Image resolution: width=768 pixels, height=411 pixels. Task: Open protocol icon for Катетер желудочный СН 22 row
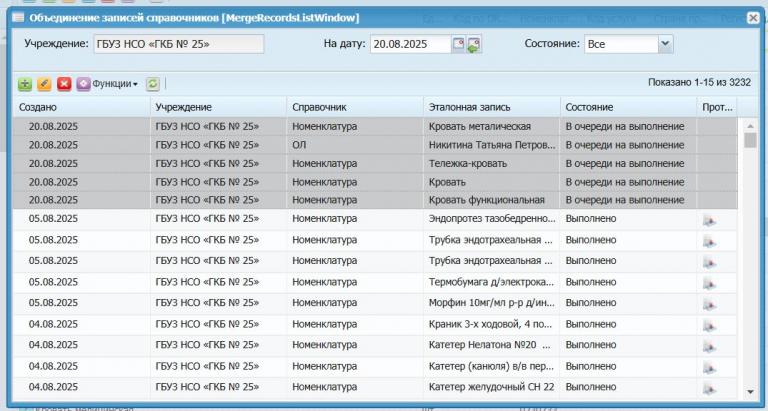tap(709, 389)
